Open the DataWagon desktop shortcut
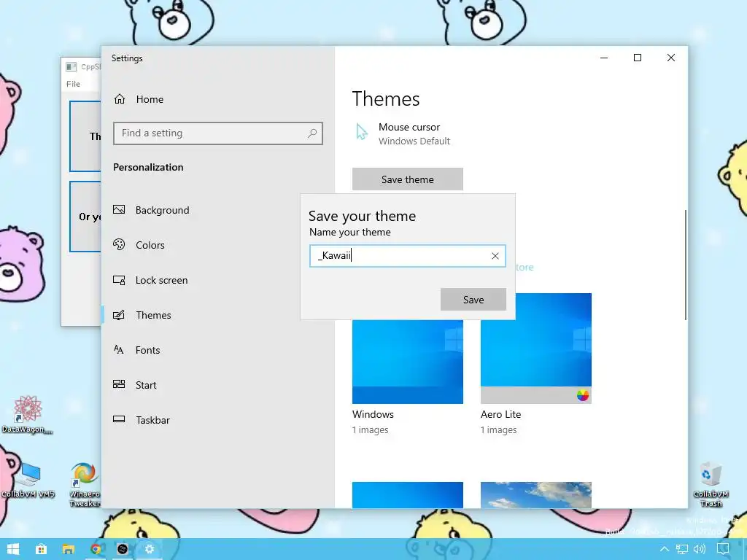 (27, 414)
